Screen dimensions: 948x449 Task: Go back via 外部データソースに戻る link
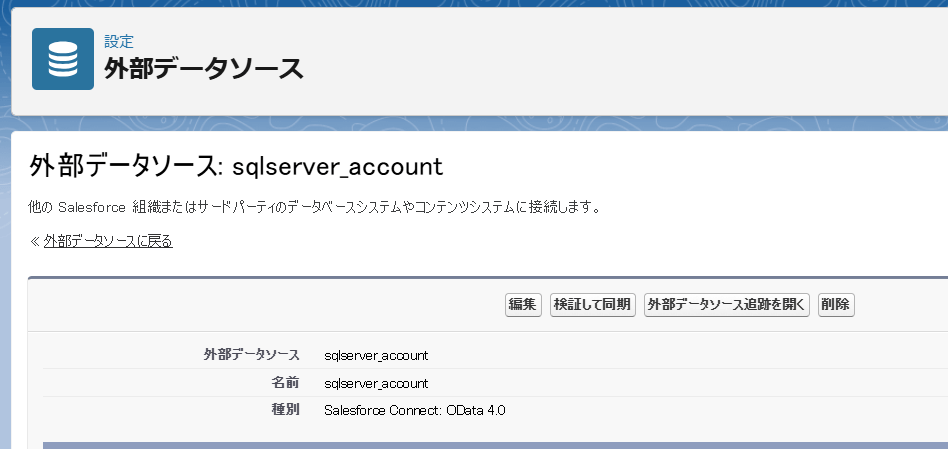click(x=108, y=241)
